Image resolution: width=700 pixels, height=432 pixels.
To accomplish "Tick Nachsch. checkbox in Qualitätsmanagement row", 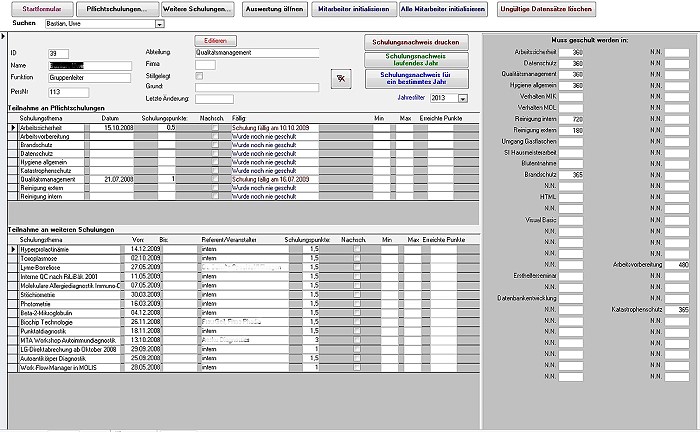I will click(214, 178).
